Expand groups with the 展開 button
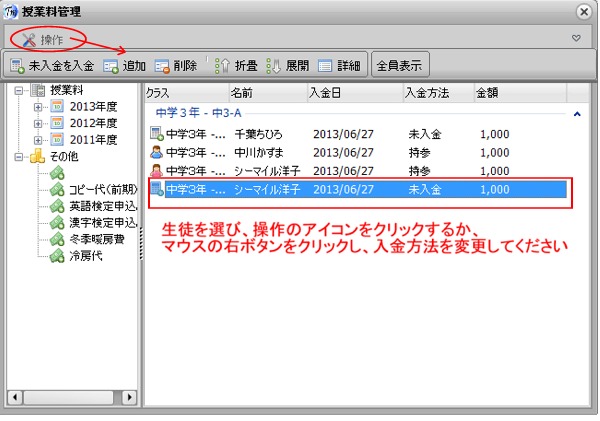 tap(287, 66)
